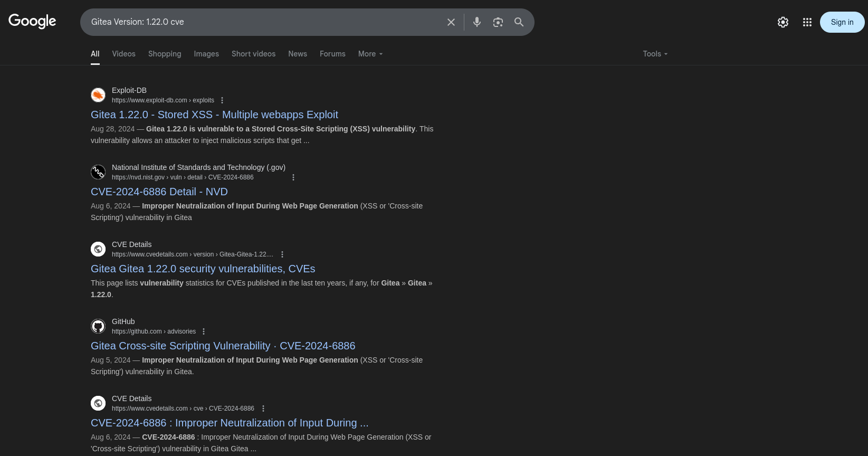Image resolution: width=868 pixels, height=456 pixels.
Task: Open Gitea Cross-site Scripting Vulnerability link
Action: point(223,346)
